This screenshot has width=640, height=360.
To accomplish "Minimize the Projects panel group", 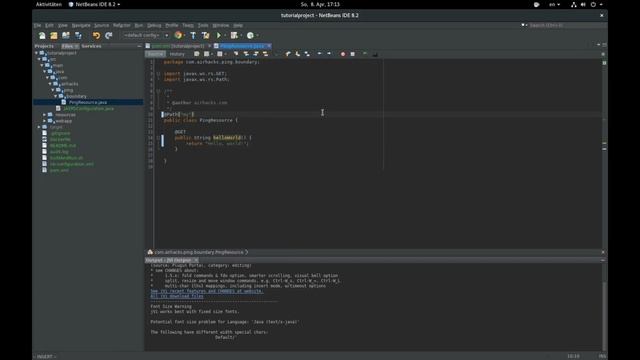I will pyautogui.click(x=139, y=46).
